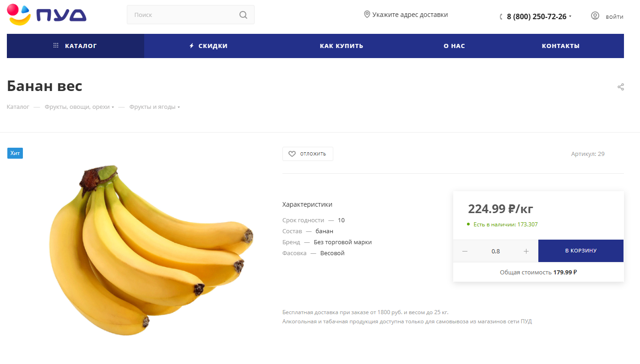
Task: Open the 'Как купить' menu item
Action: pyautogui.click(x=342, y=46)
